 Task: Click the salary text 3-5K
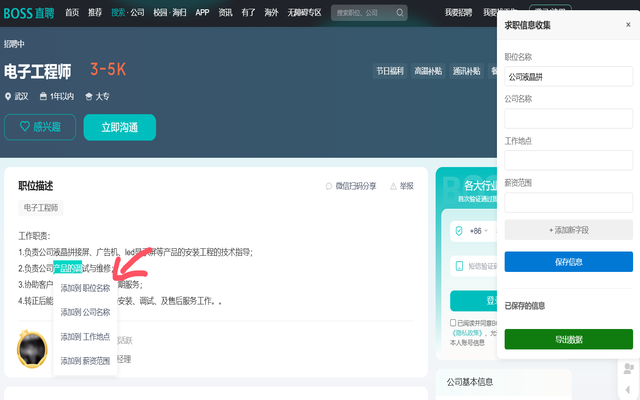click(108, 69)
